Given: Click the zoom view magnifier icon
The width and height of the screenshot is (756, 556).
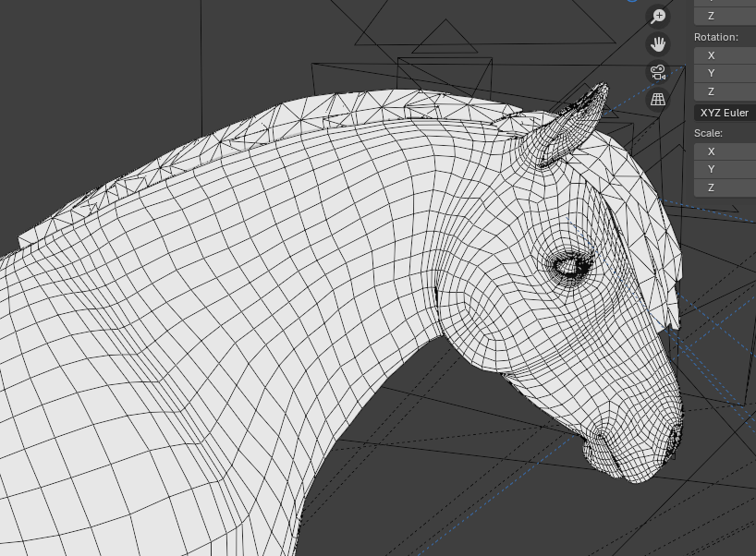Looking at the screenshot, I should [x=658, y=17].
